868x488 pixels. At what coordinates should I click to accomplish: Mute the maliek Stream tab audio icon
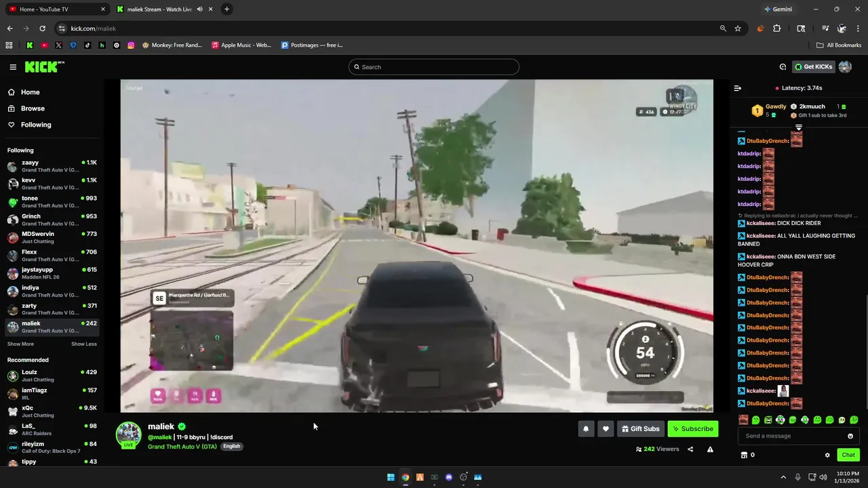tap(200, 9)
